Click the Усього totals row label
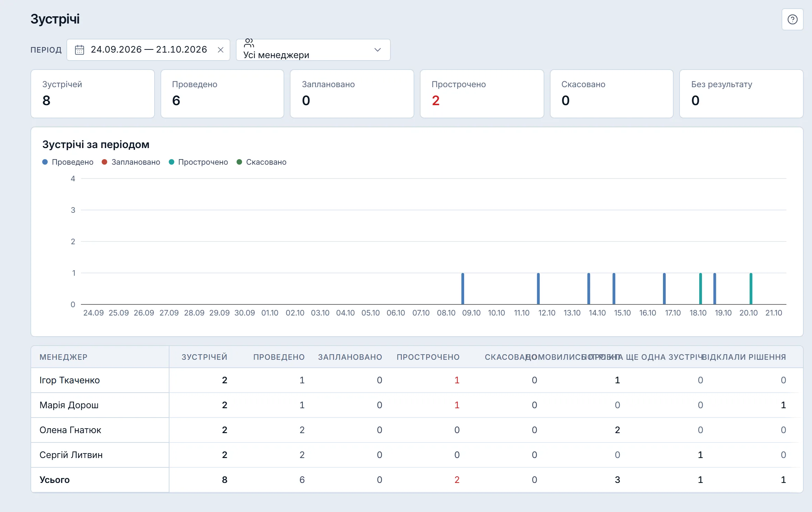 (x=55, y=480)
